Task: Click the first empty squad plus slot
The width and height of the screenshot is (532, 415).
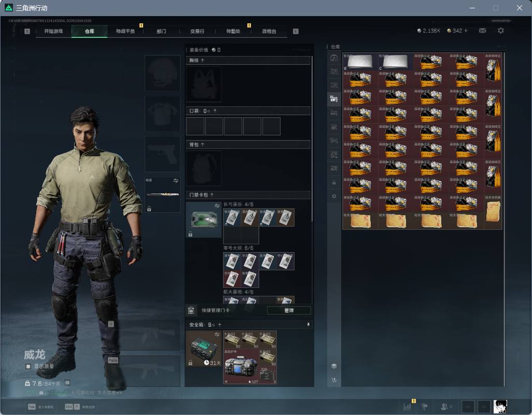Action: coord(468,407)
